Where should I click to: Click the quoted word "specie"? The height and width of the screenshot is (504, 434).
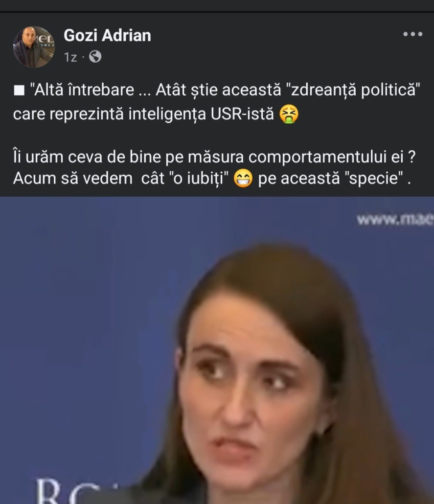374,179
